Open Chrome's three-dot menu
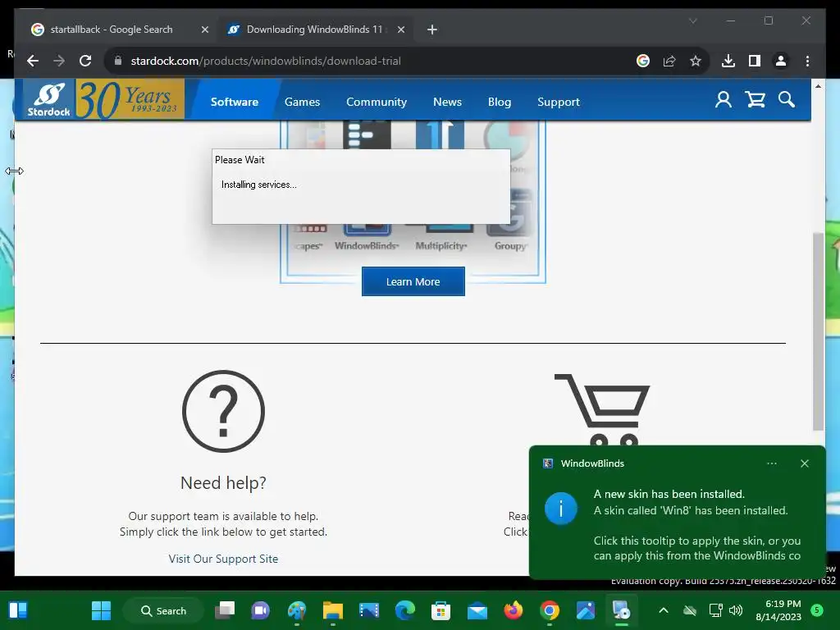840x630 pixels. click(x=807, y=61)
